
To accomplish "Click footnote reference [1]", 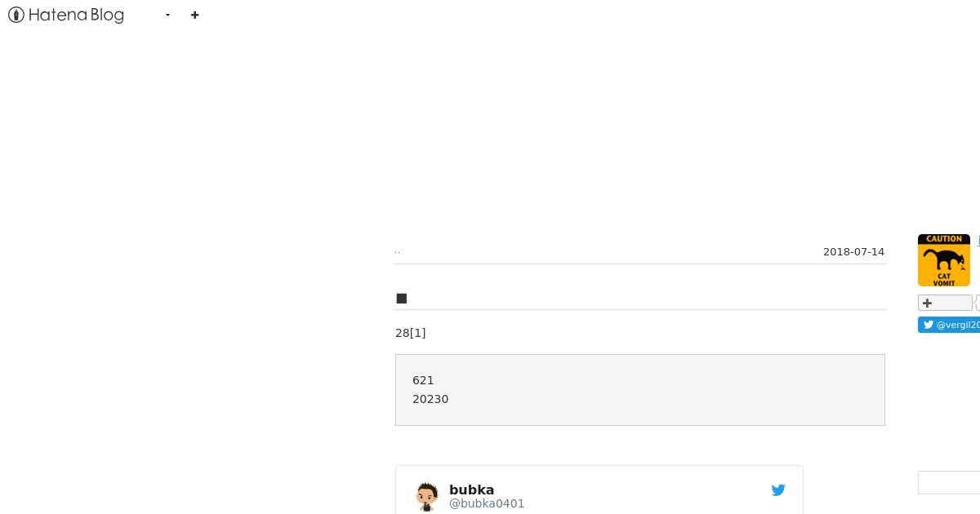I will point(417,333).
